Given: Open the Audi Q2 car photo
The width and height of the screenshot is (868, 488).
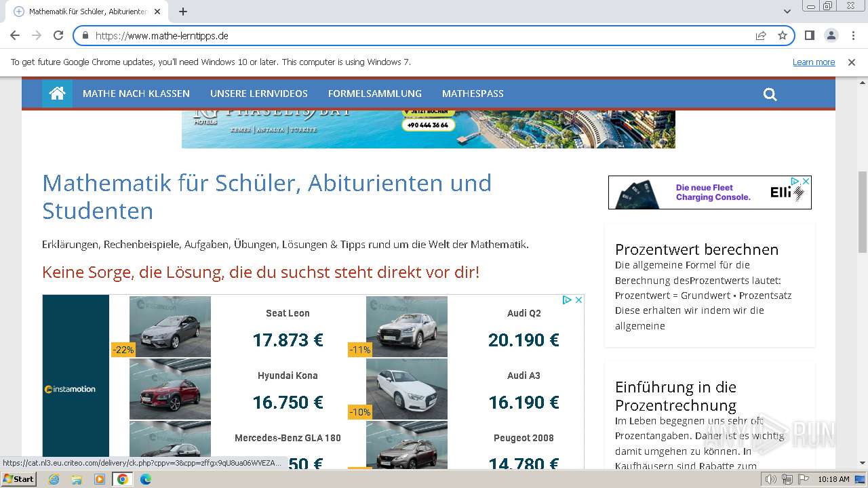Looking at the screenshot, I should [406, 327].
